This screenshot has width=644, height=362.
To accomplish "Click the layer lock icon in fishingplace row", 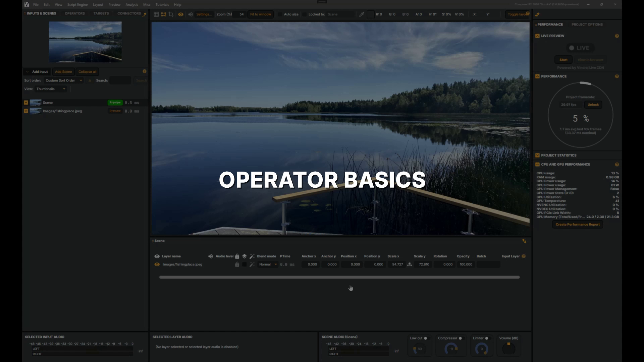I will (237, 264).
